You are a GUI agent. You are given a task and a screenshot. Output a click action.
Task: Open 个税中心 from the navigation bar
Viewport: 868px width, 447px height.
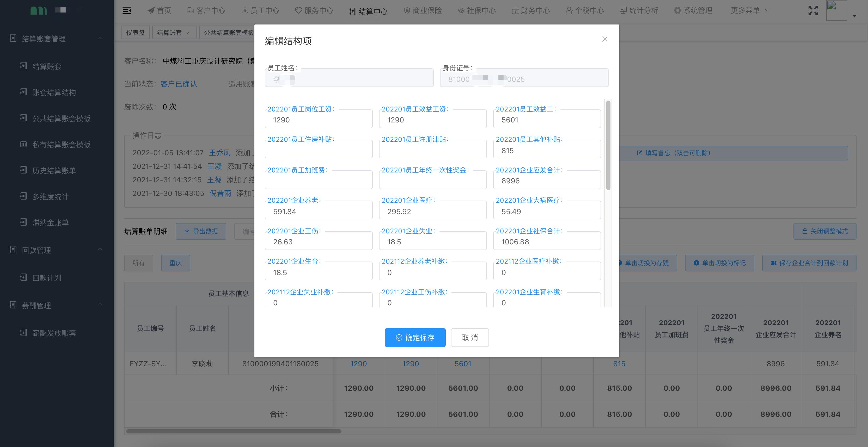[584, 10]
